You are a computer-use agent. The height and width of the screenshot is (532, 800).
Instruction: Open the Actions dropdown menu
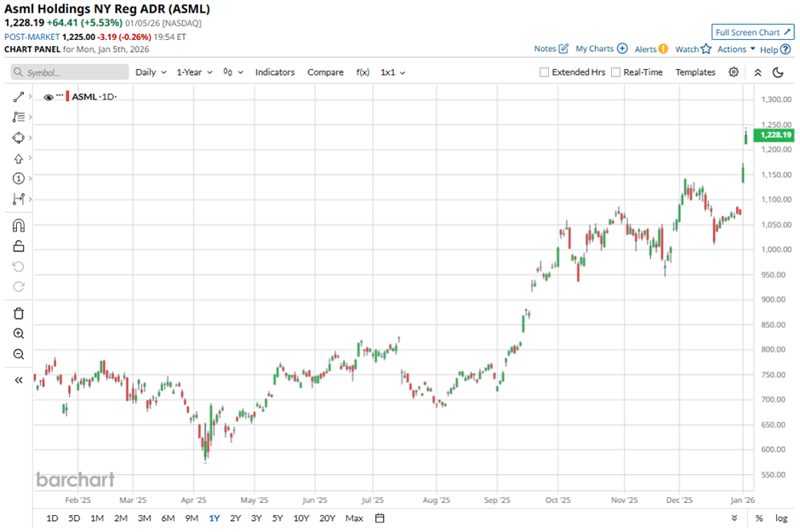tap(736, 49)
